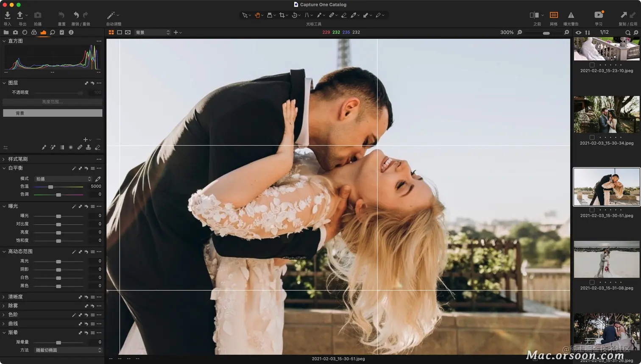This screenshot has height=364, width=641.
Task: Select the color picker eyedropper in top toolbar
Action: pos(353,15)
